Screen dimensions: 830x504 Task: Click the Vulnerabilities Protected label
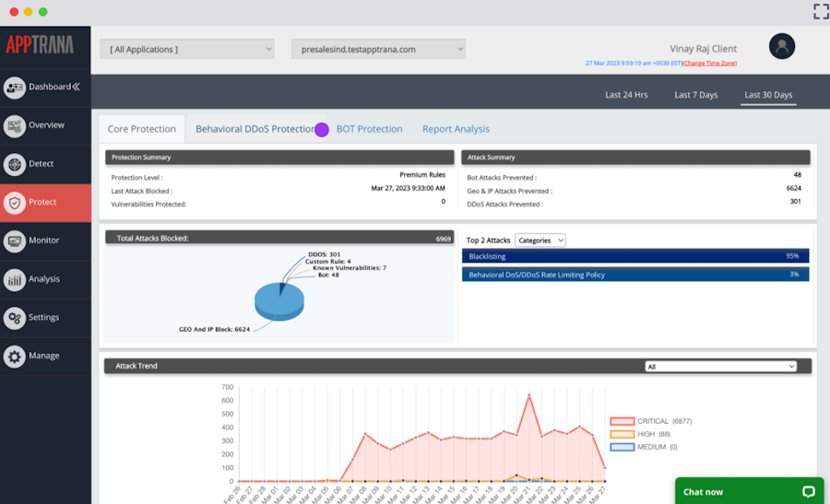(148, 205)
